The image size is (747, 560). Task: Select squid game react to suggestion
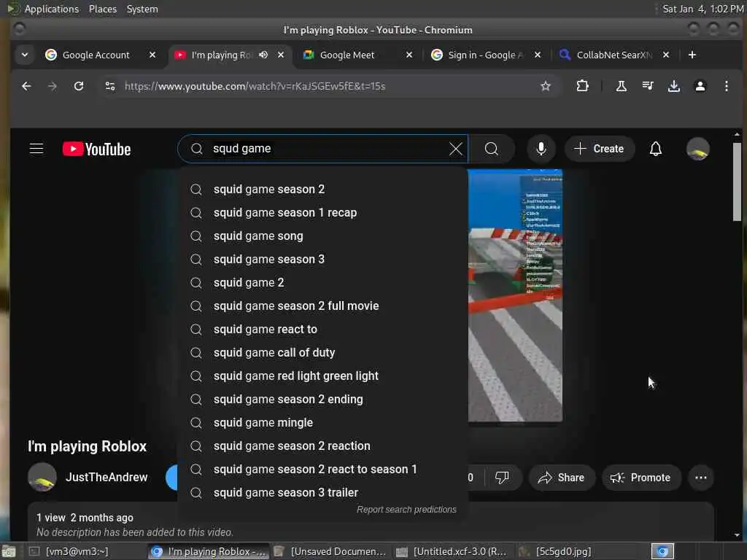pos(323,329)
